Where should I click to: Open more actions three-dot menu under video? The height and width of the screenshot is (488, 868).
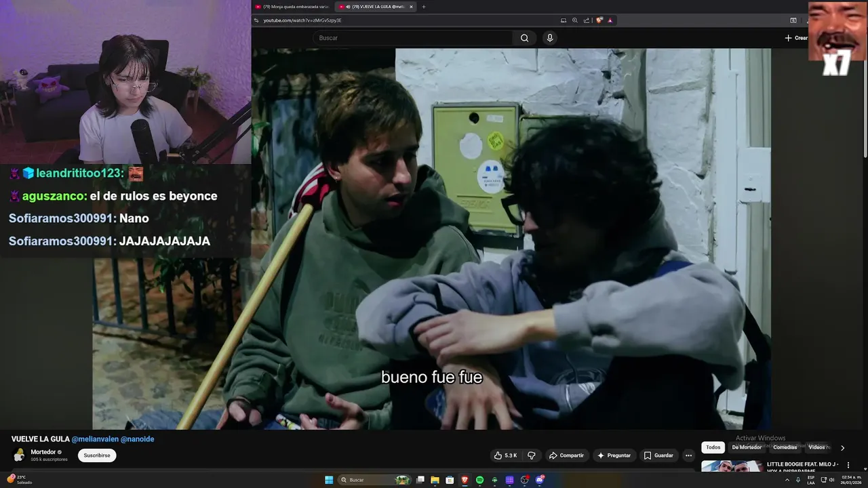688,455
